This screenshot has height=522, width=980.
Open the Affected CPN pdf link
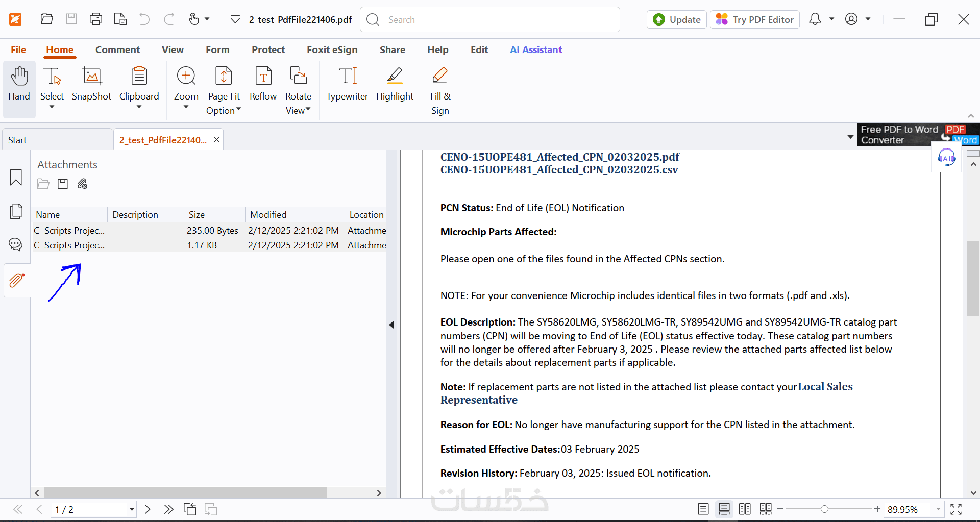pos(560,157)
